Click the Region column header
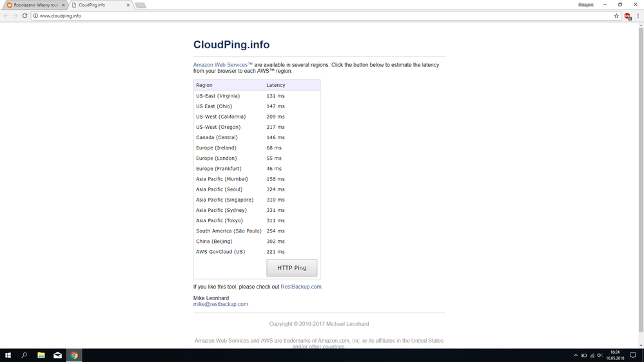 click(x=204, y=85)
